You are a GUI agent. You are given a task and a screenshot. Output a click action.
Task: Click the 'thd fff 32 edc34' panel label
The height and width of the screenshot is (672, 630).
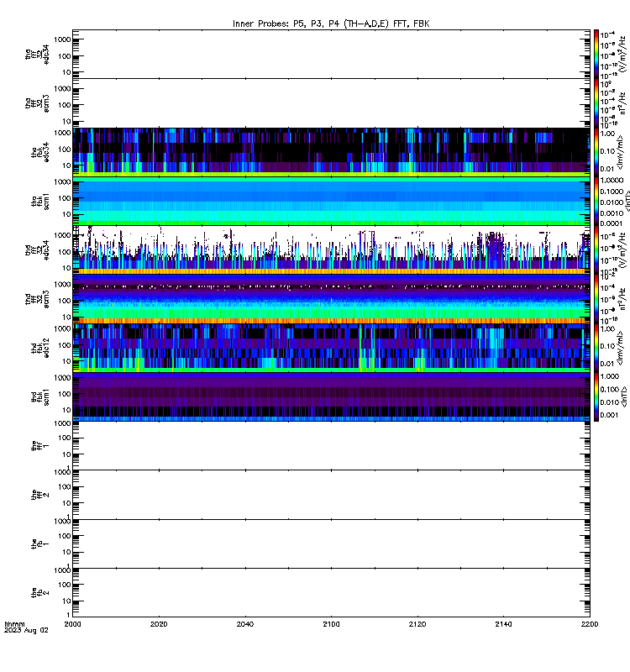pos(36,249)
